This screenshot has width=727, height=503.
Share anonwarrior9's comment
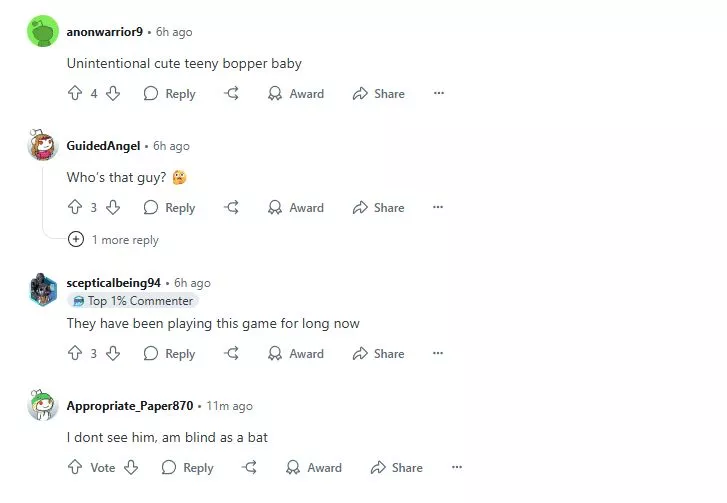point(378,93)
